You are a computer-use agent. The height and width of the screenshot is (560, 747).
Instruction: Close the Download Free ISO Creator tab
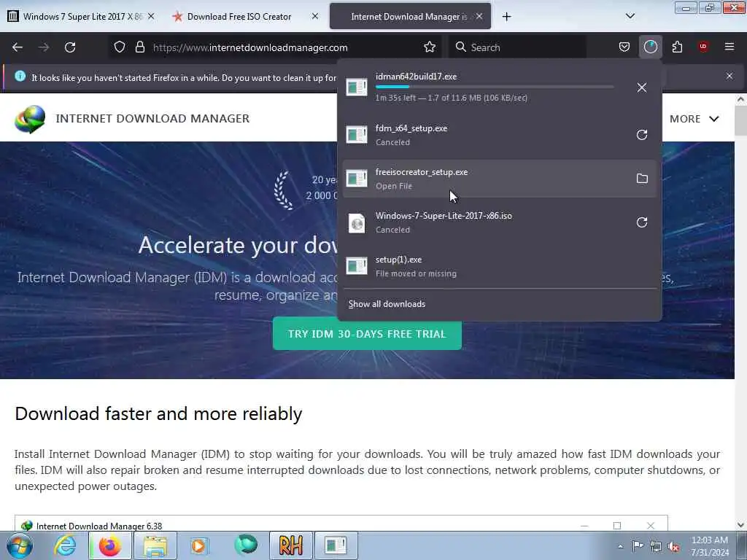click(x=315, y=16)
